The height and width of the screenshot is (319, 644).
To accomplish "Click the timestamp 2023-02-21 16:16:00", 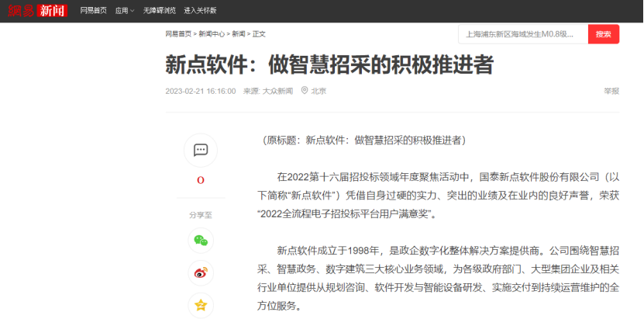I will 201,91.
